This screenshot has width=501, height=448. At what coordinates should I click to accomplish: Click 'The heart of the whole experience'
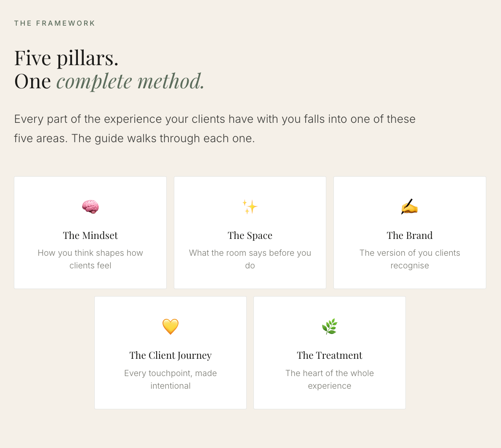click(329, 379)
